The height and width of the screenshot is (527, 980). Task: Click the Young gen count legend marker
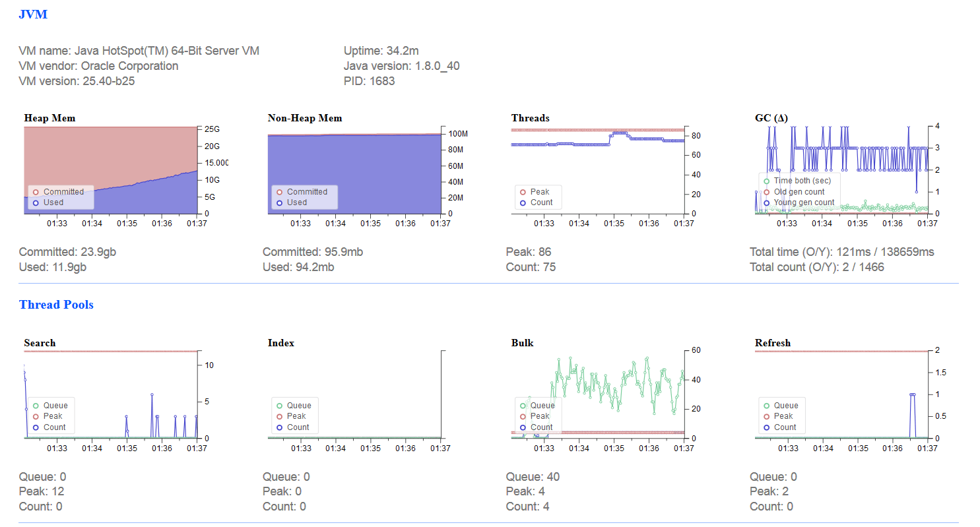coord(766,202)
